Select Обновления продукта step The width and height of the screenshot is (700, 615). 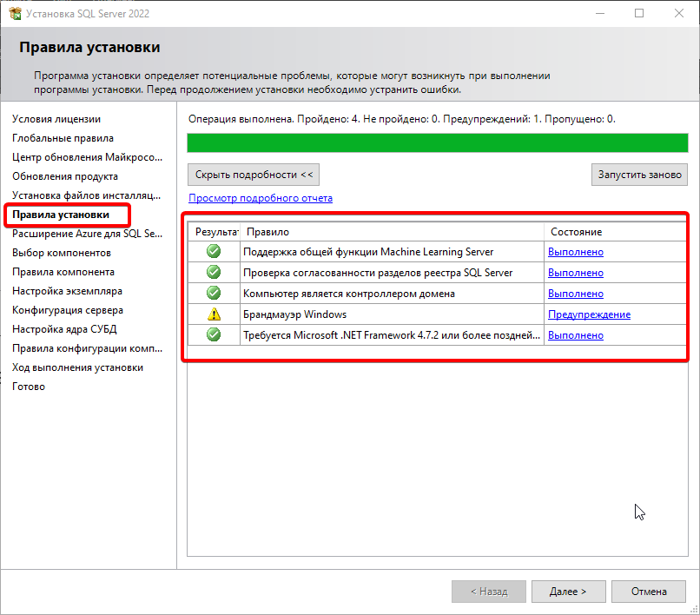65,176
